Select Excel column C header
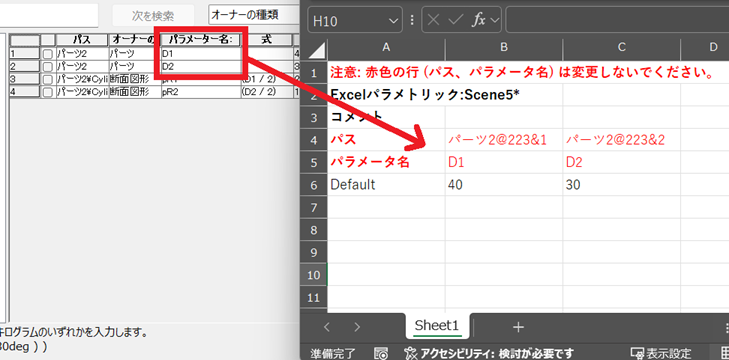 pos(621,47)
